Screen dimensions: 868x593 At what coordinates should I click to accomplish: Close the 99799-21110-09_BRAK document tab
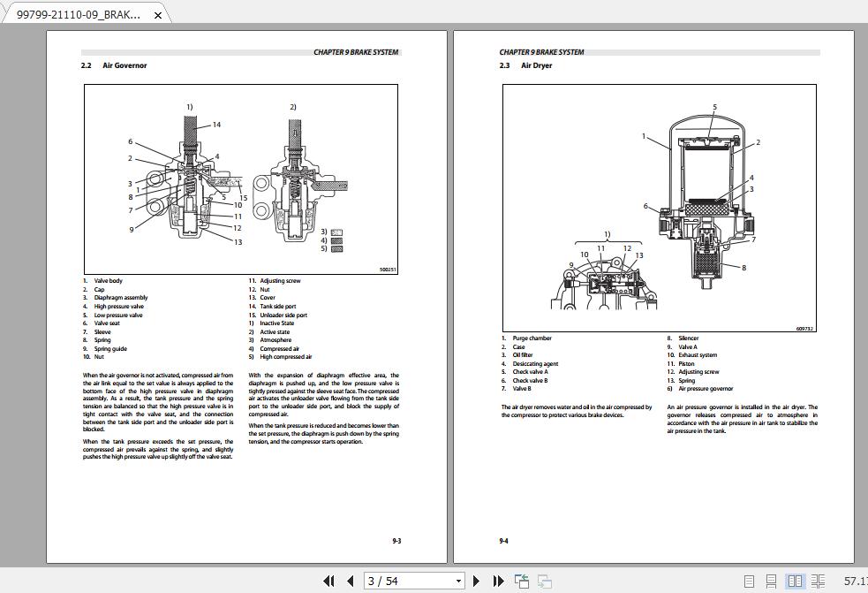[159, 14]
